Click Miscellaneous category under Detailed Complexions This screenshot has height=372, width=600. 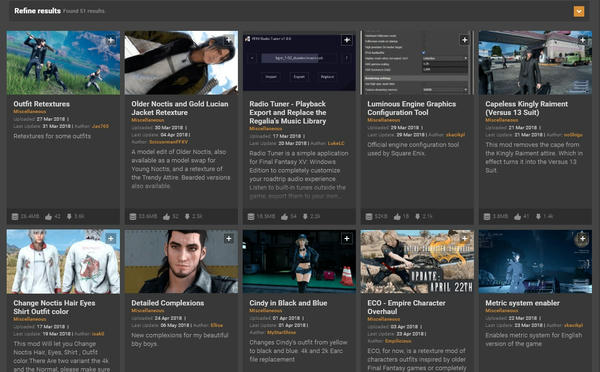[x=147, y=310]
